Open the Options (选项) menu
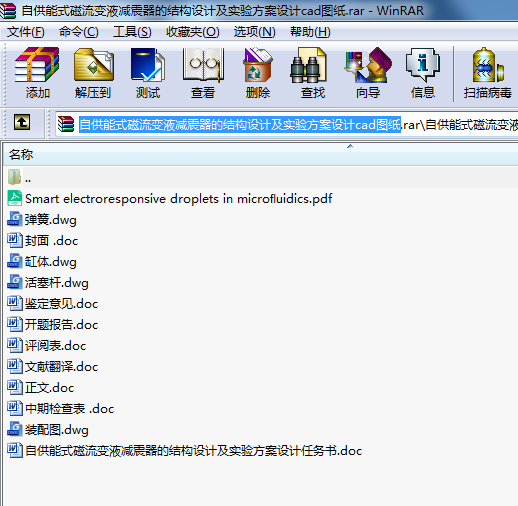This screenshot has width=518, height=506. click(254, 32)
